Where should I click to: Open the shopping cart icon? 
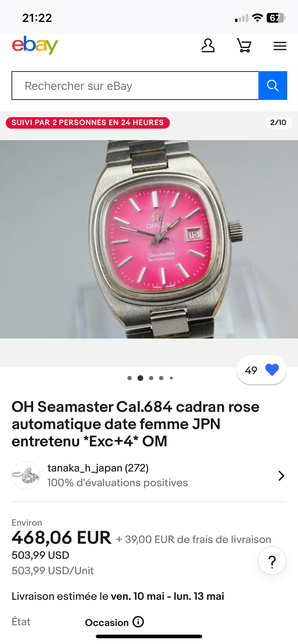click(244, 46)
